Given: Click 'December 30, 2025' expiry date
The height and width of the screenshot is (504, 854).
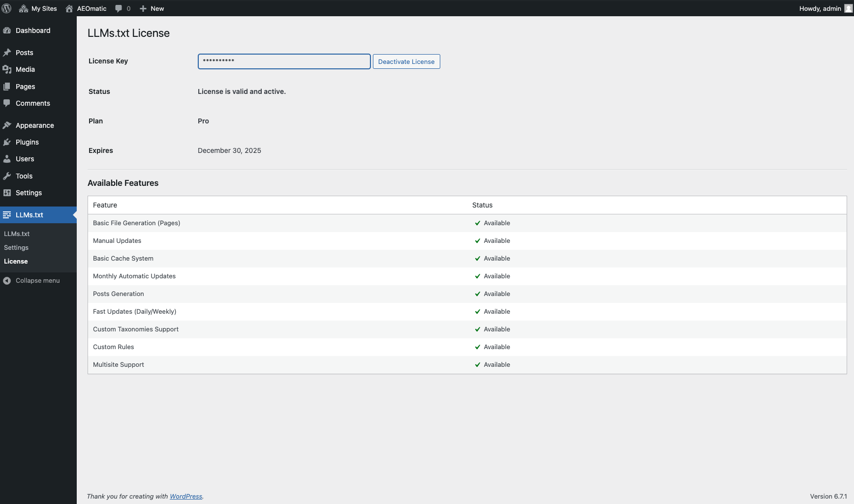Looking at the screenshot, I should pyautogui.click(x=229, y=150).
